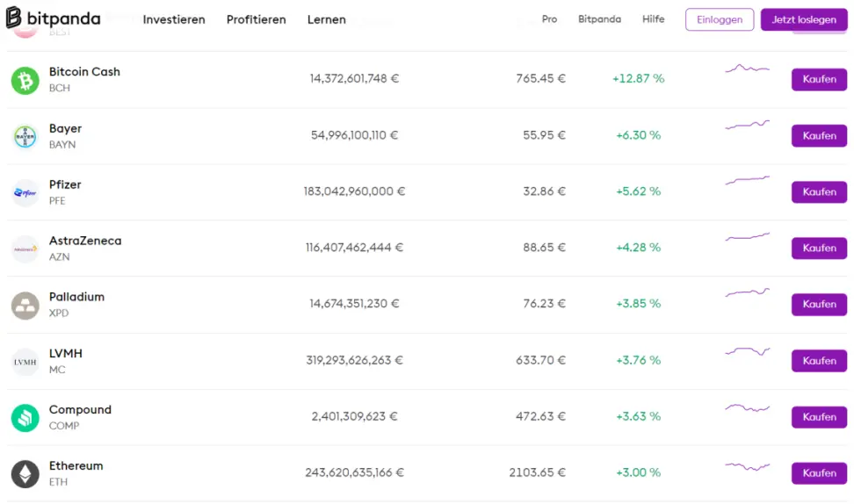Image resolution: width=854 pixels, height=504 pixels.
Task: Click Kaufen for Pfizer
Action: pos(819,192)
